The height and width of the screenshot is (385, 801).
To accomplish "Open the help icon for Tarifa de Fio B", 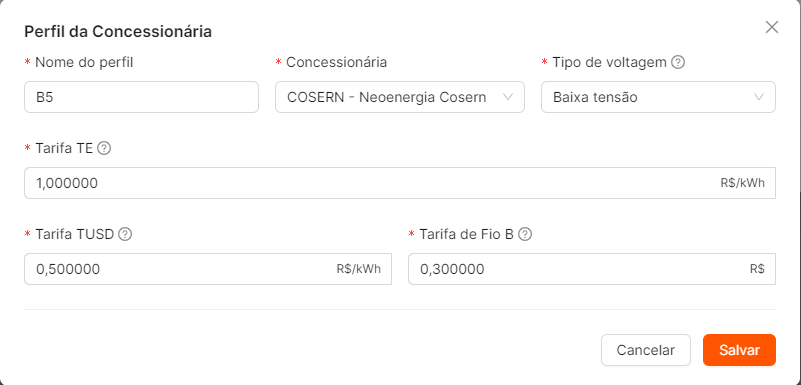I will [x=525, y=234].
